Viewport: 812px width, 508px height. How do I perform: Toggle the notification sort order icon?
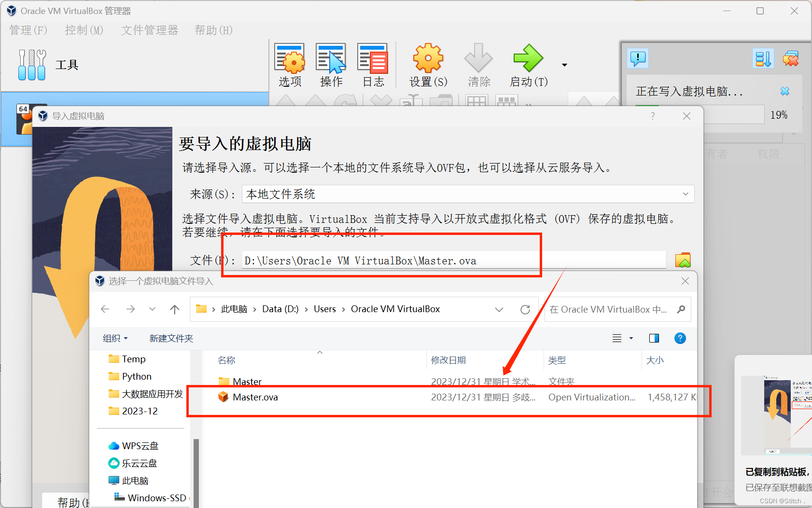click(763, 58)
